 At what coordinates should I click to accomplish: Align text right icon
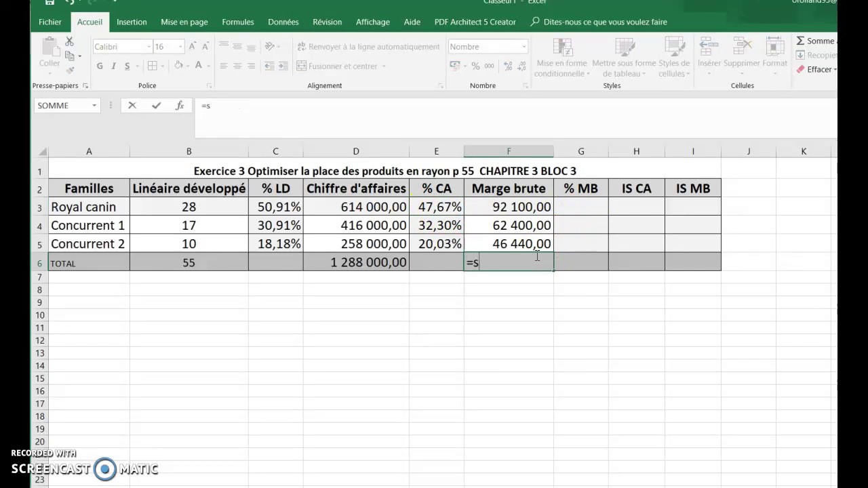tap(251, 66)
